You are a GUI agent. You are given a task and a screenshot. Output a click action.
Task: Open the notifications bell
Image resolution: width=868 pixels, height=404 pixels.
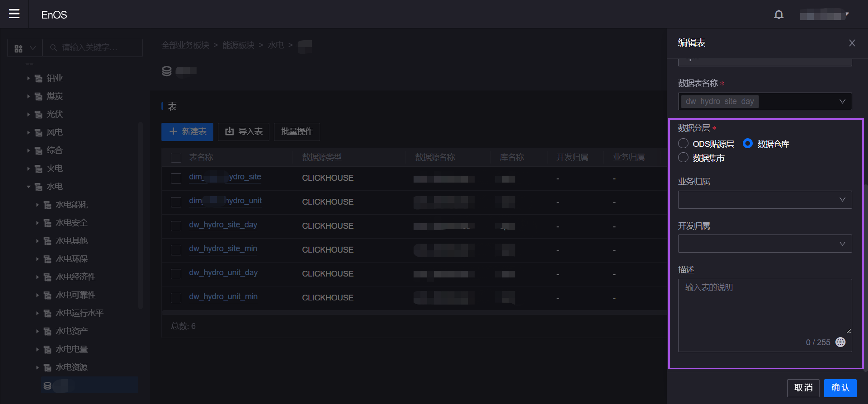(x=778, y=14)
